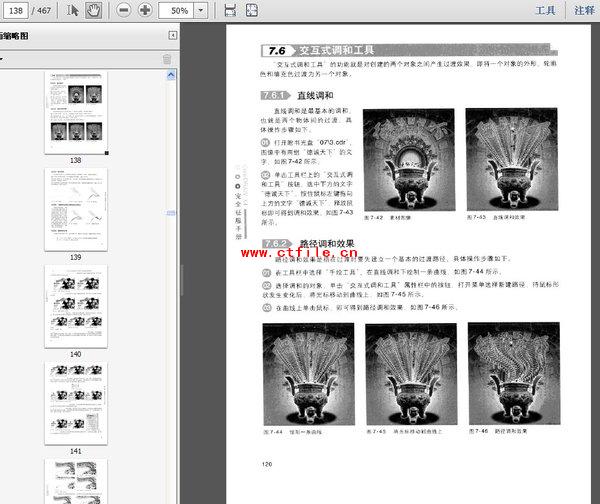Click the fit width scrolling icon
Screen dimensions: 600x504
pyautogui.click(x=229, y=10)
